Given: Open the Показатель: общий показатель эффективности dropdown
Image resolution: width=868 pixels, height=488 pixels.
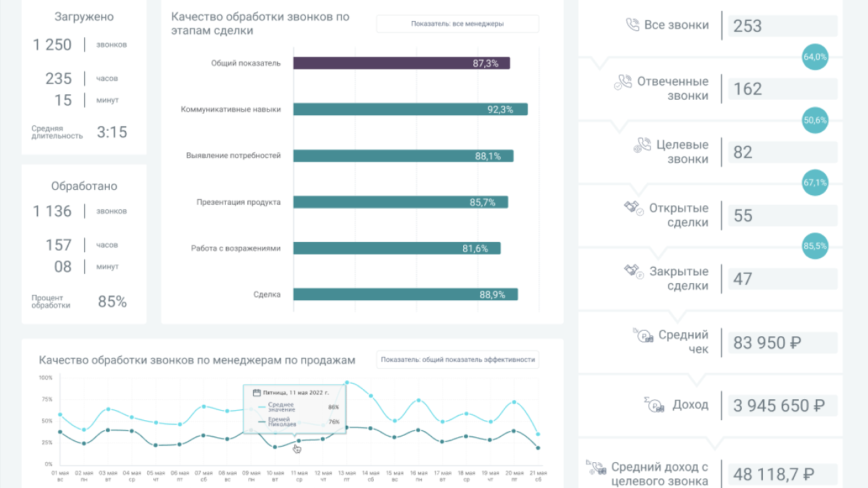Looking at the screenshot, I should 457,360.
